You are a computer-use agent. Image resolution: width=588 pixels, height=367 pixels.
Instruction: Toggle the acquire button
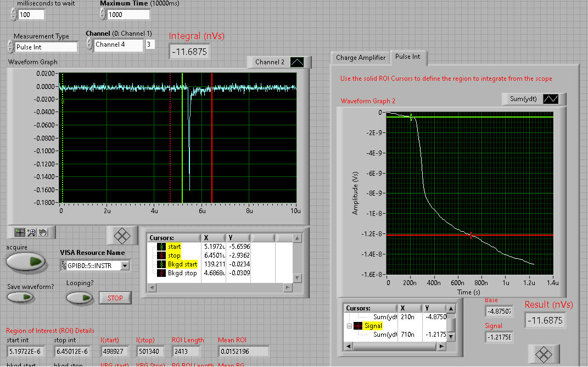[x=26, y=262]
